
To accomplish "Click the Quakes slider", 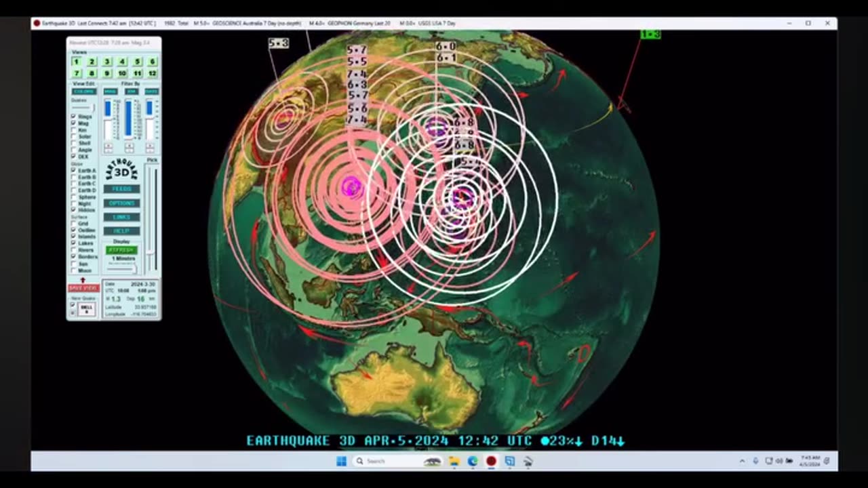I will (83, 107).
